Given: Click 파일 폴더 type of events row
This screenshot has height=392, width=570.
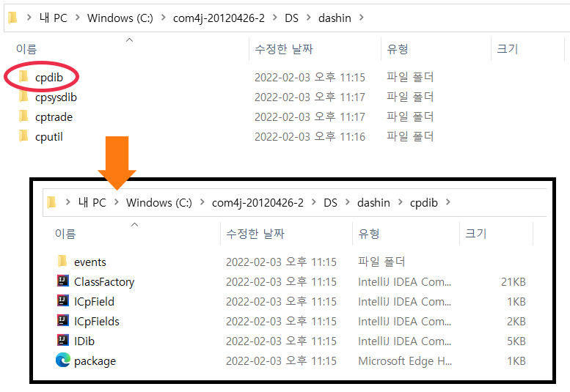Looking at the screenshot, I should tap(381, 262).
